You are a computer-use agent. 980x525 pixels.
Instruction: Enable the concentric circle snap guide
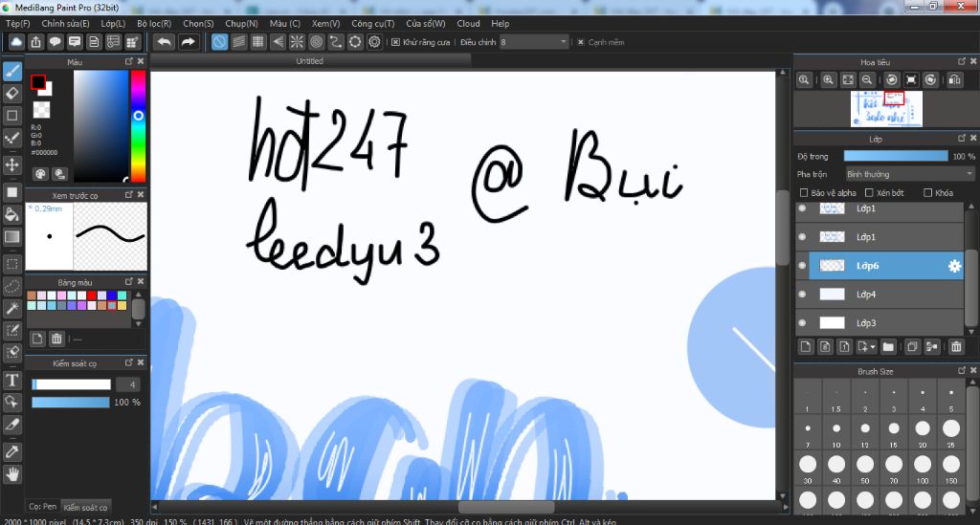316,42
